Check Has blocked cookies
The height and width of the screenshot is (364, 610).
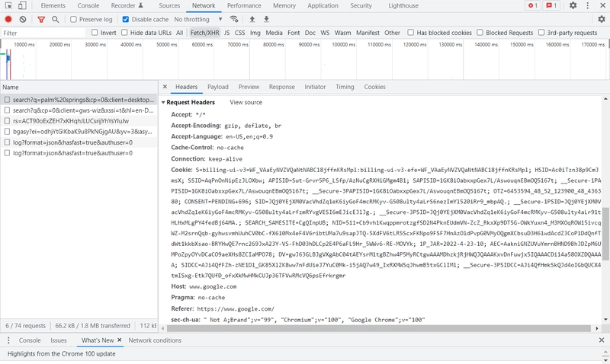tap(410, 33)
